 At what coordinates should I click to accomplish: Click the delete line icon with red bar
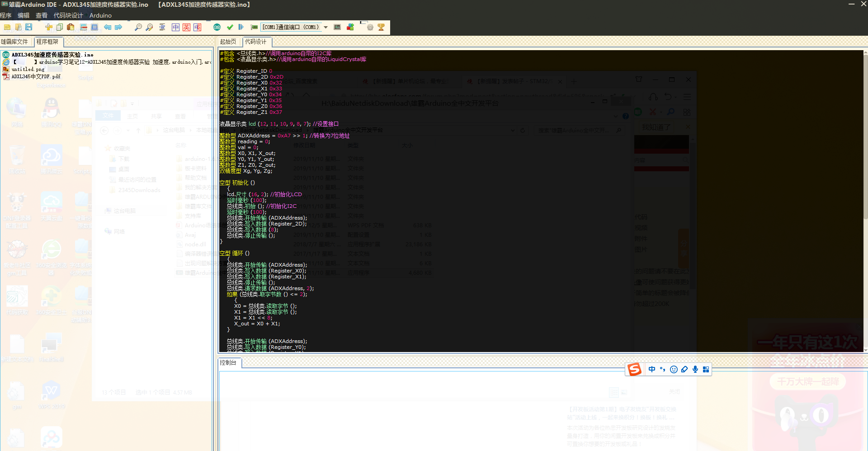point(84,27)
